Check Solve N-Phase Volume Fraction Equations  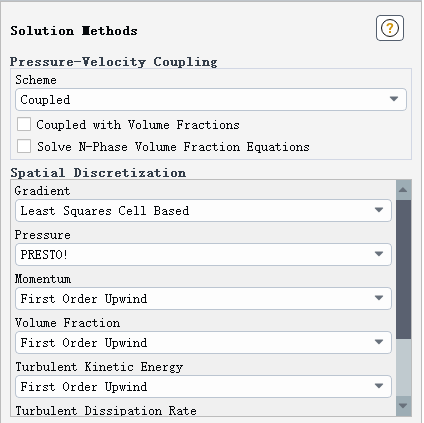(24, 146)
